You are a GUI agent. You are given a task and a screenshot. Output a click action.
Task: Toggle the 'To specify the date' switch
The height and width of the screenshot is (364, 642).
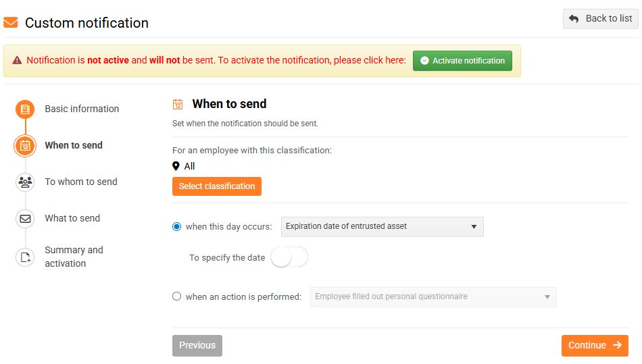[x=289, y=257]
